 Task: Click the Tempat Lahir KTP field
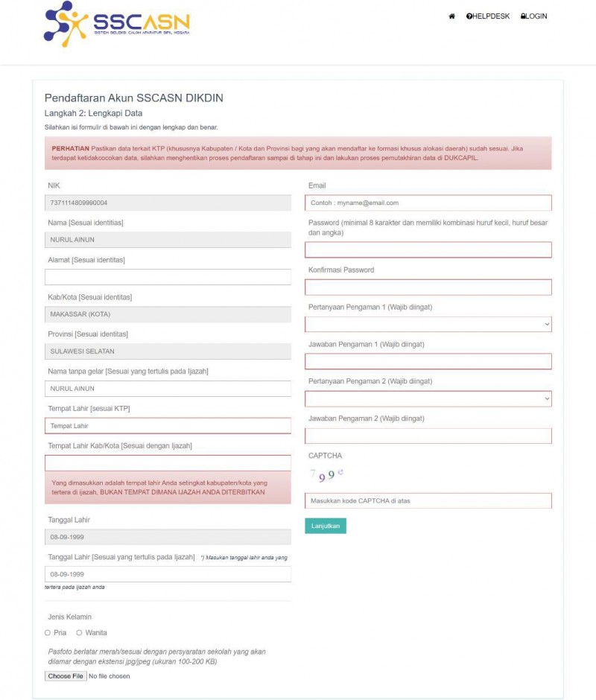(x=168, y=426)
